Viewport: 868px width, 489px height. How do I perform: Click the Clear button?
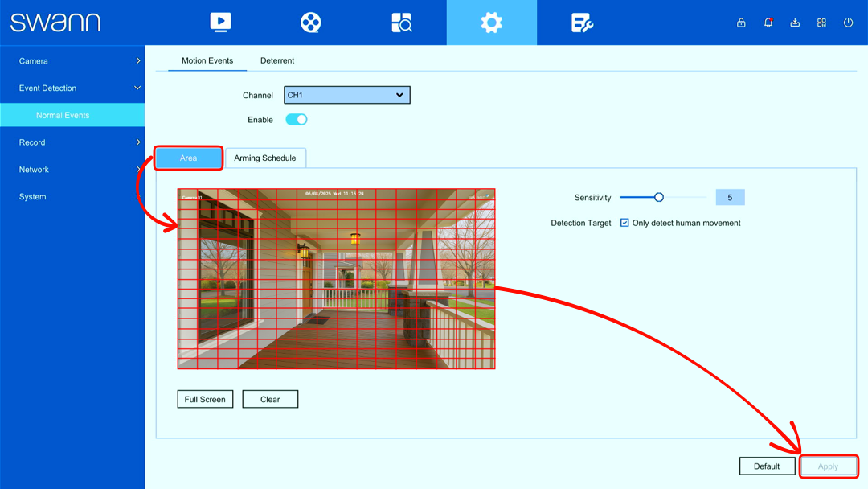pos(270,399)
